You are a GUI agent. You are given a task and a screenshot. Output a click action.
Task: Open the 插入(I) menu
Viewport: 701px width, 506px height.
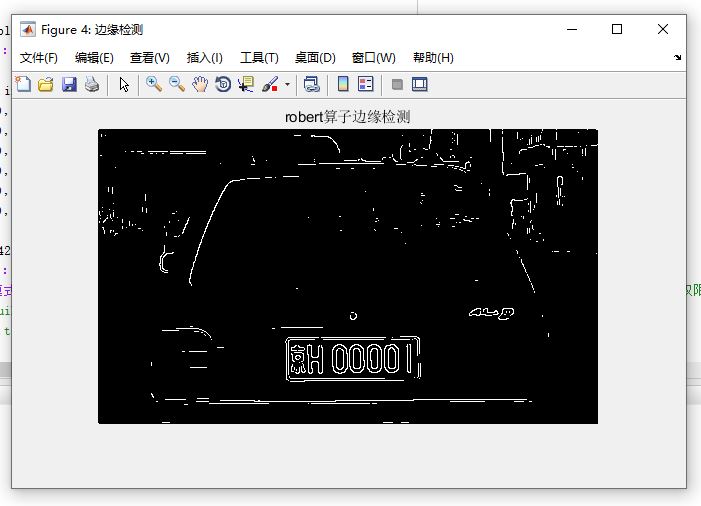tap(205, 58)
